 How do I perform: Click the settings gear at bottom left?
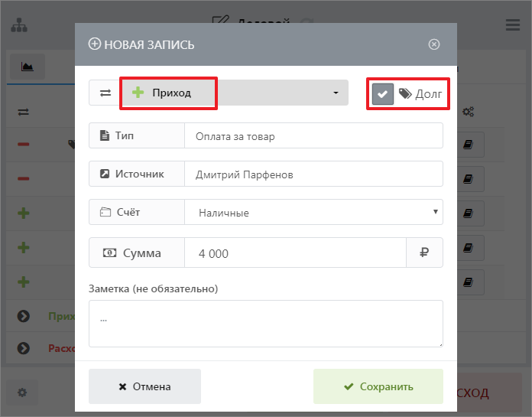click(22, 393)
